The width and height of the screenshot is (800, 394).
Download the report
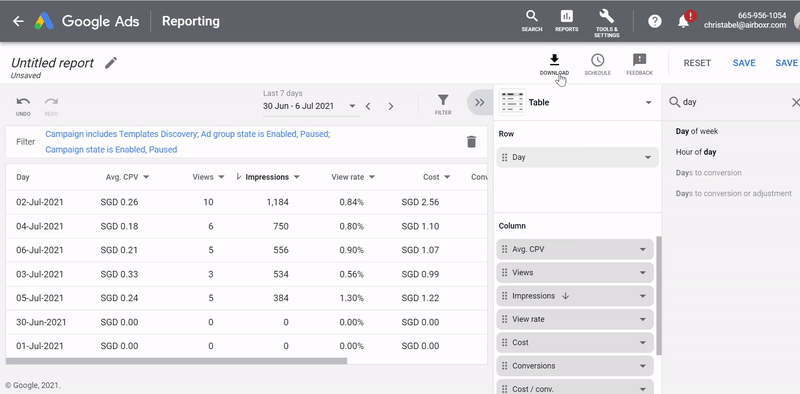pyautogui.click(x=554, y=65)
